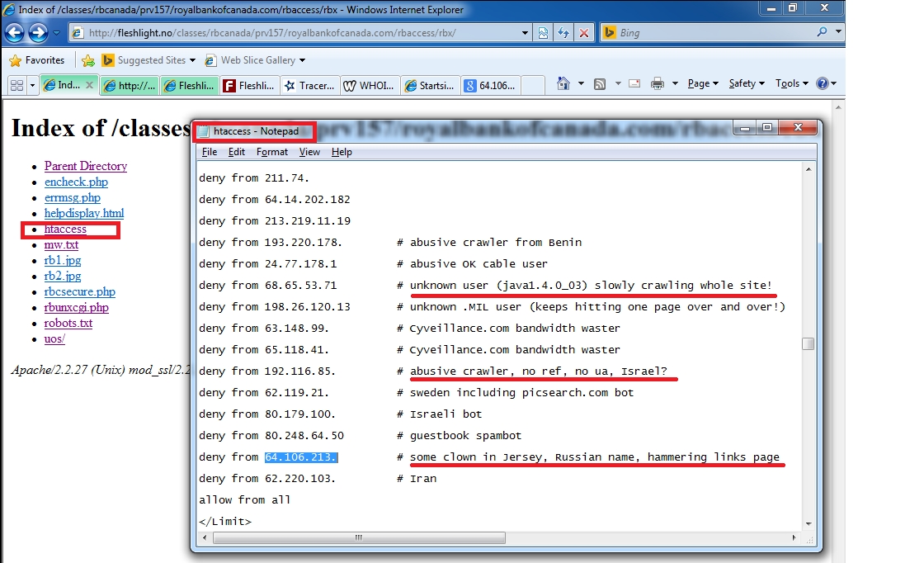Open the Favorites star button

pyautogui.click(x=37, y=60)
